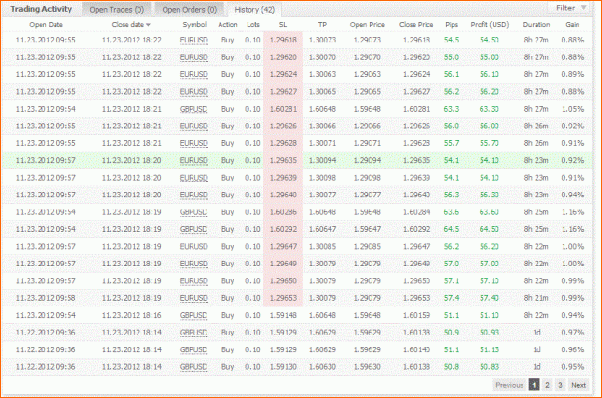Open EURUSD link in the SL 1.29639 row
The height and width of the screenshot is (398, 602).
tap(194, 178)
